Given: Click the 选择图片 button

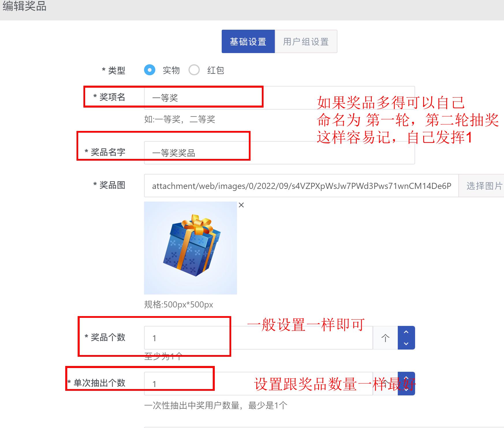Looking at the screenshot, I should [x=484, y=186].
